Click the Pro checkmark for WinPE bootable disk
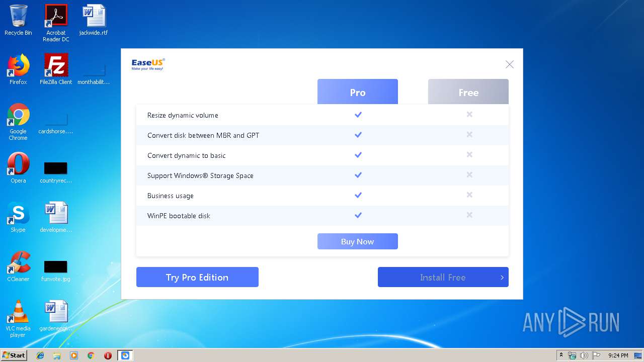 point(358,215)
